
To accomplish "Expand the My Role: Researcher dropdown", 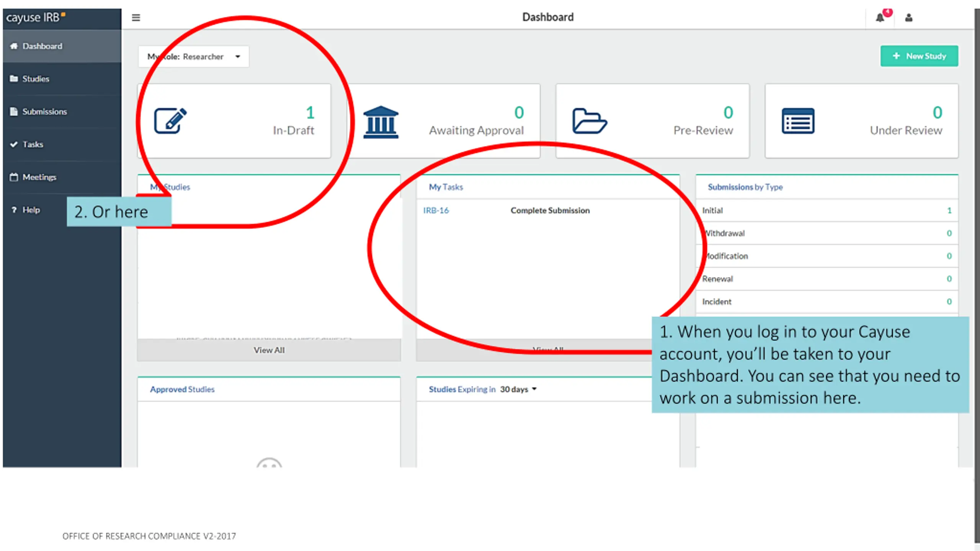I will [x=194, y=57].
